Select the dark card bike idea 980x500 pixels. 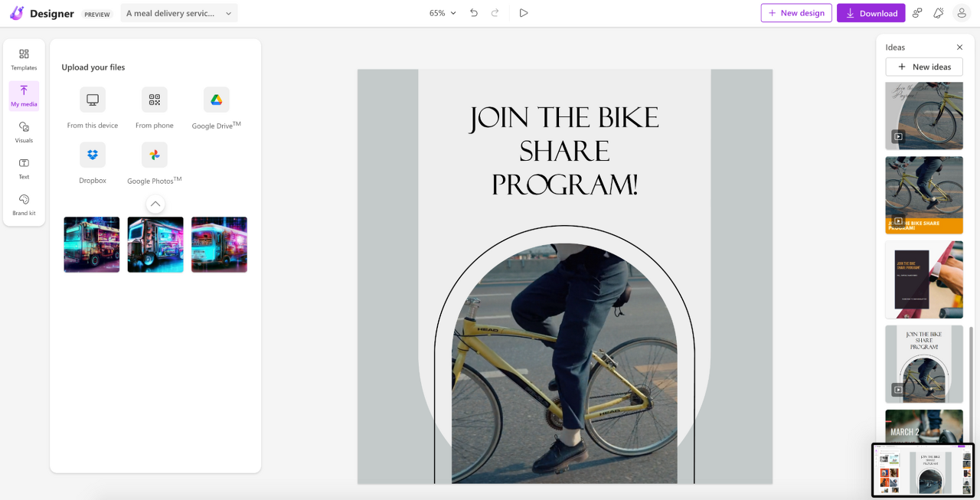(924, 279)
